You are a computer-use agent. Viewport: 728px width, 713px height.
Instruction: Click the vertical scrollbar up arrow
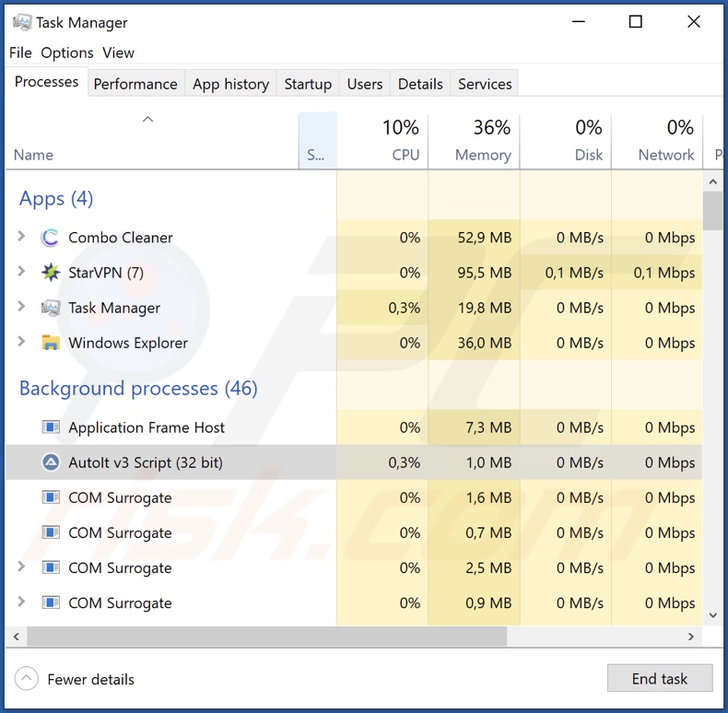tap(713, 182)
